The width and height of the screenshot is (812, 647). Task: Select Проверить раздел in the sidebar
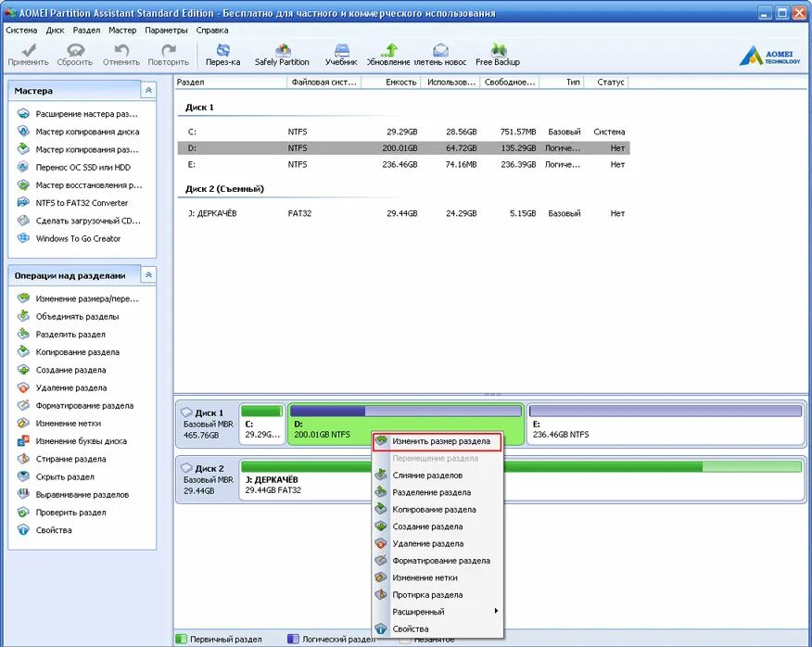pyautogui.click(x=70, y=513)
